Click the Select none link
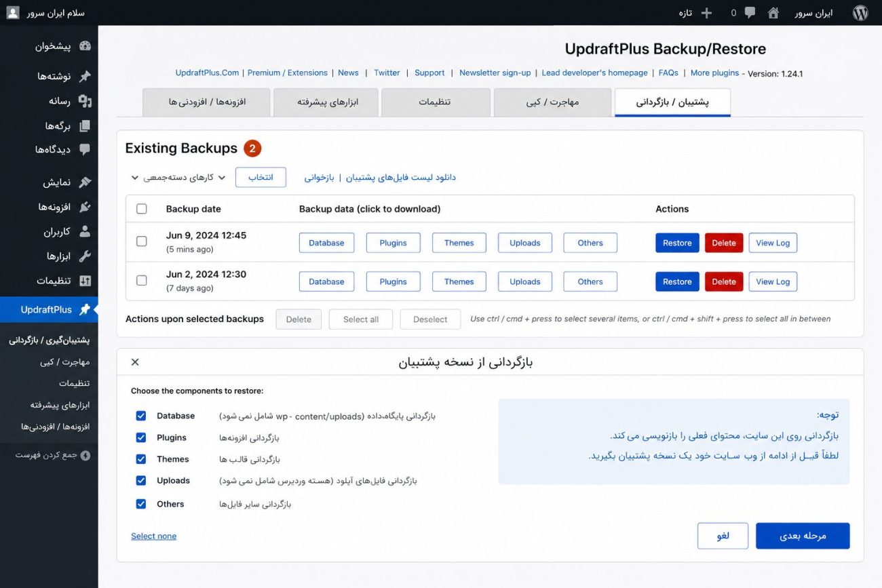This screenshot has width=882, height=588. tap(153, 536)
